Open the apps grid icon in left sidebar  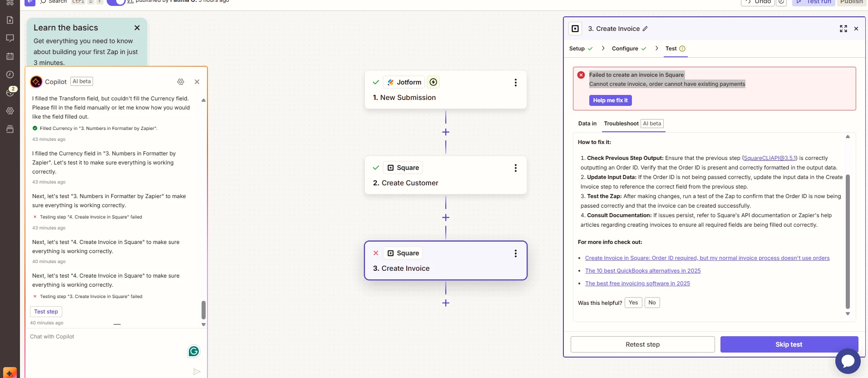[x=10, y=2]
